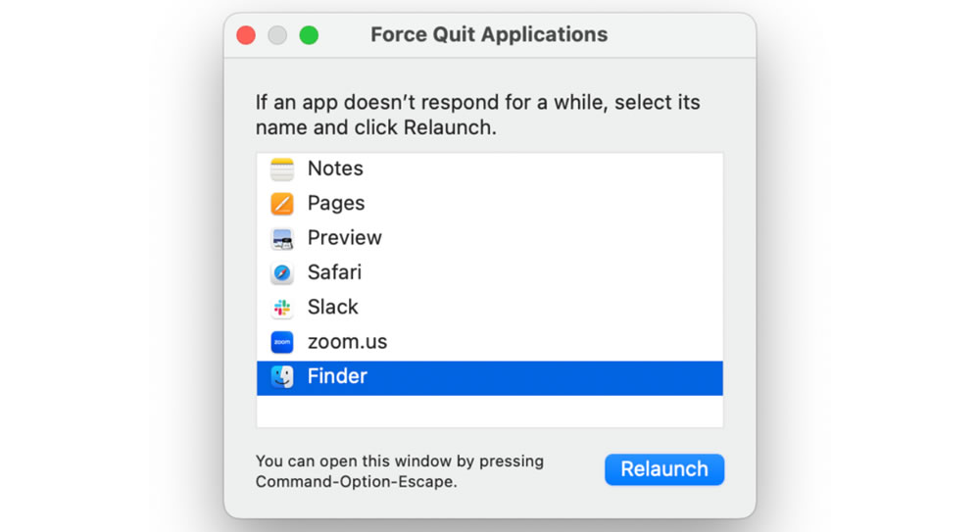The width and height of the screenshot is (980, 532).
Task: Click the Finder face icon
Action: pos(282,376)
